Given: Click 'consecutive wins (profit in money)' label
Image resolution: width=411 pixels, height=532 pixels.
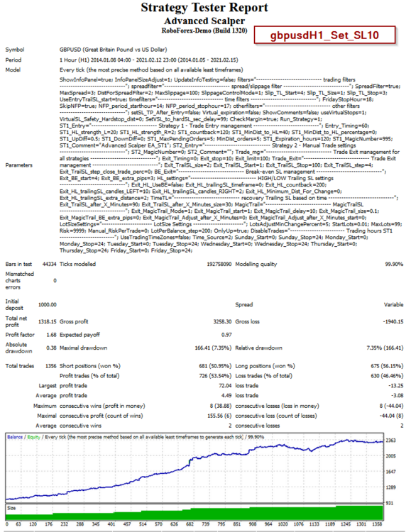Looking at the screenshot, I should [x=102, y=406].
